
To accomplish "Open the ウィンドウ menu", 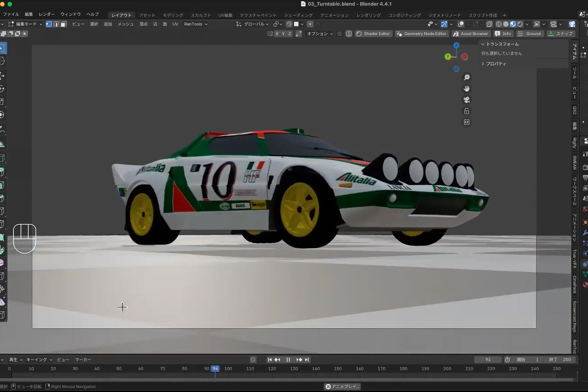I will [71, 14].
